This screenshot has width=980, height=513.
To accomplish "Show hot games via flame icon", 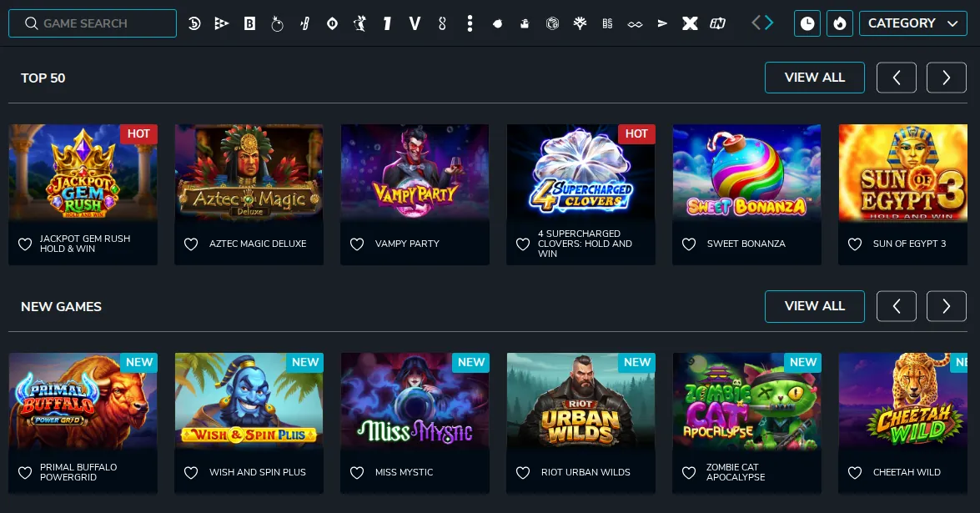I will point(839,23).
